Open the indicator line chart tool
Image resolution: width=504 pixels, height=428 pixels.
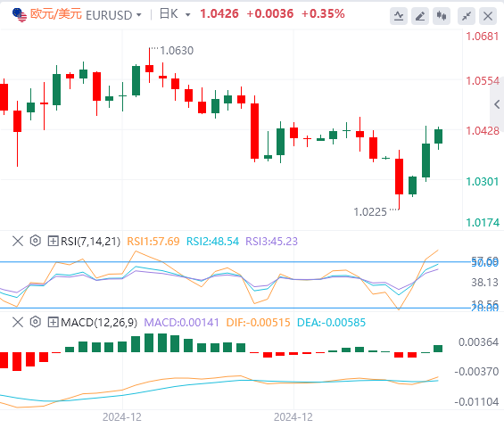click(399, 16)
